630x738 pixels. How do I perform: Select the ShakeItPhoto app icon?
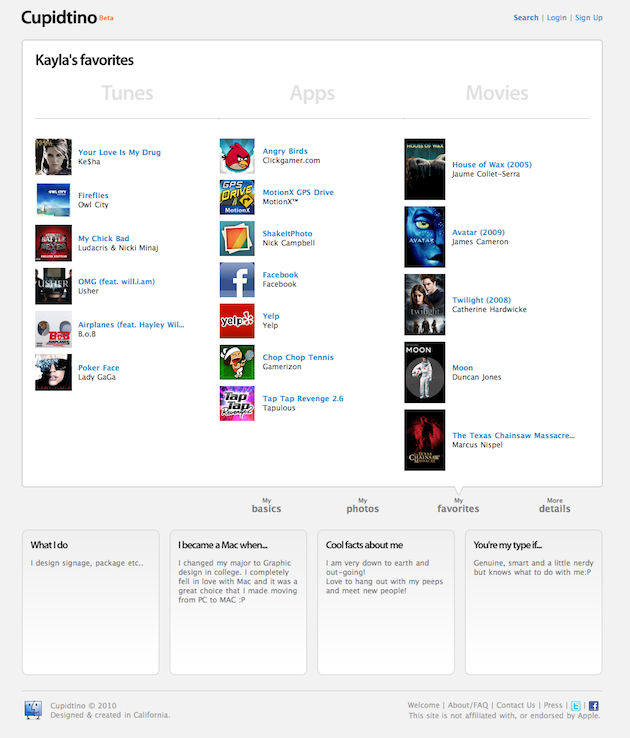click(x=237, y=239)
